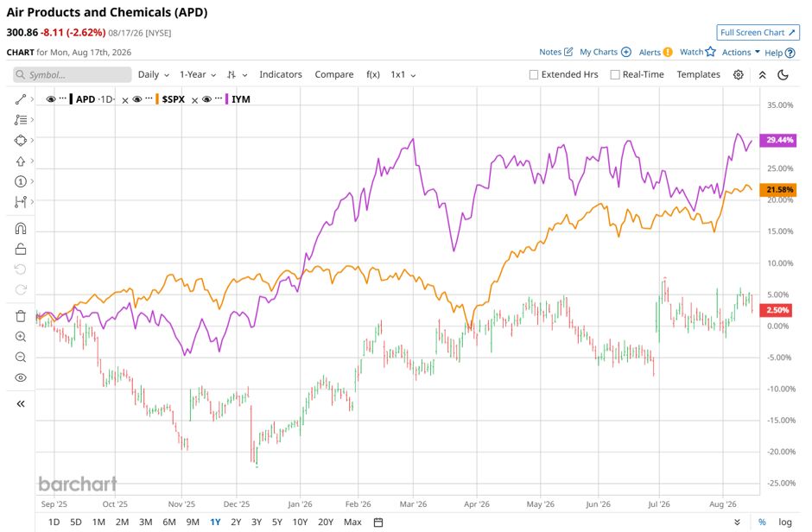The width and height of the screenshot is (812, 532).
Task: Open chart settings gear icon
Action: (739, 74)
